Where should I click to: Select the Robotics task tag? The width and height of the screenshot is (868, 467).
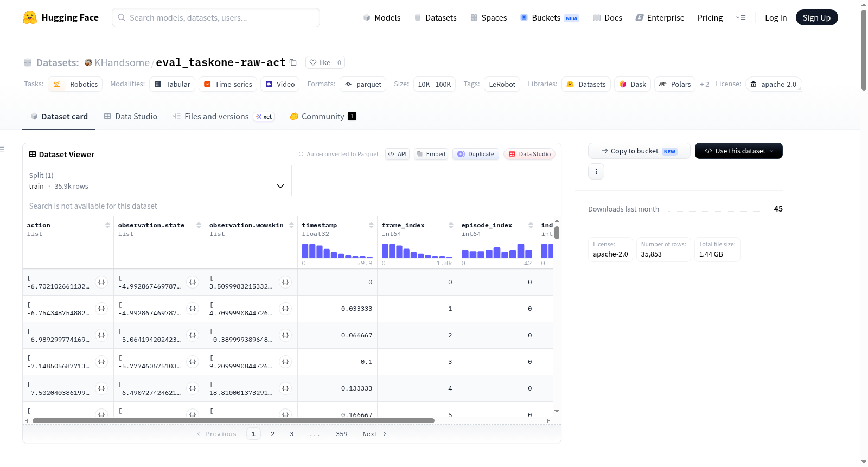click(x=75, y=84)
